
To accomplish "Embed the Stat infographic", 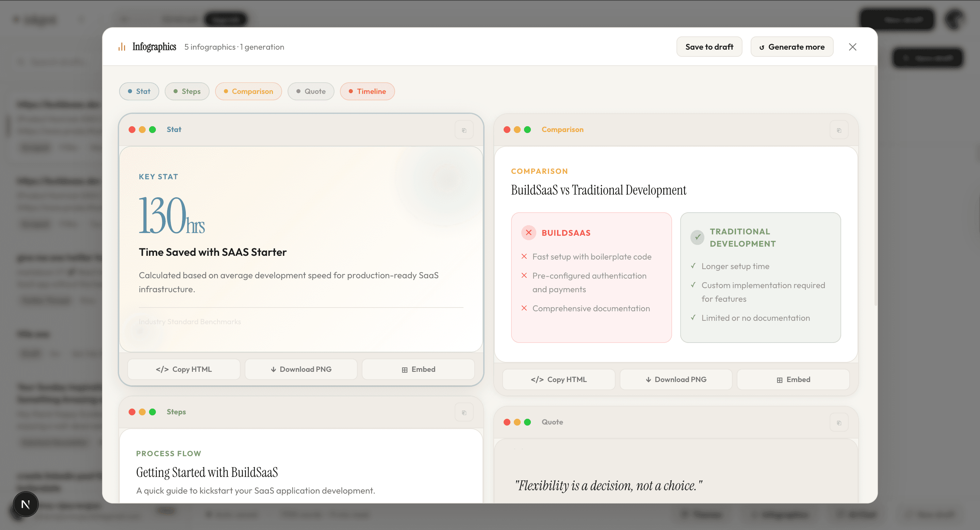I will point(418,369).
